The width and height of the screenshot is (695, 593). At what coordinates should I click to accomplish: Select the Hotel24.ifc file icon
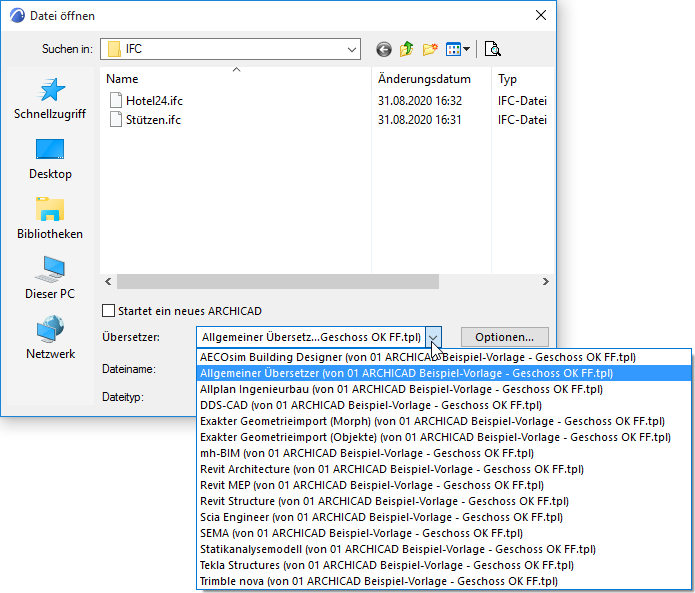(x=116, y=101)
